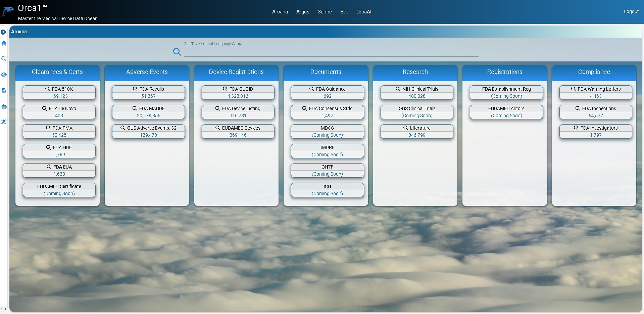Go to Home via sidebar house icon
The height and width of the screenshot is (314, 644).
coord(4,43)
